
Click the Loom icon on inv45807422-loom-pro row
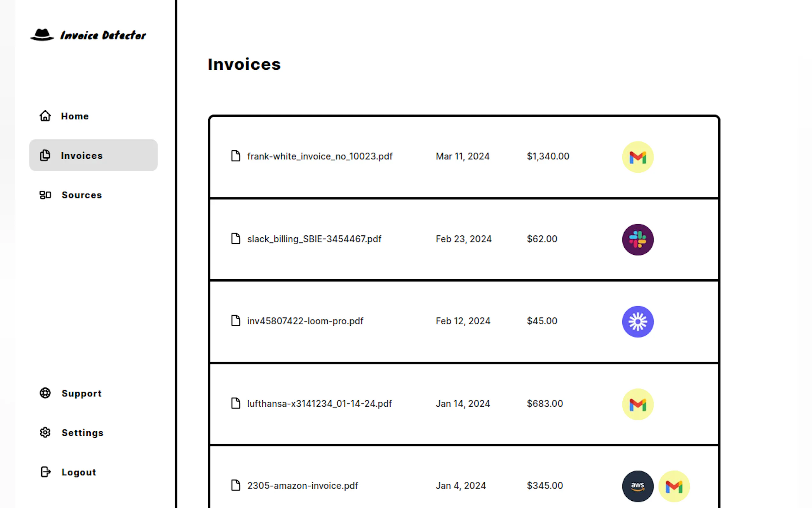[x=637, y=321]
